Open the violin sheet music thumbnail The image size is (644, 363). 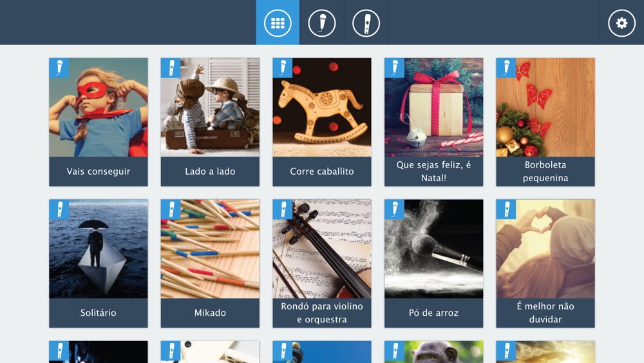tap(322, 249)
